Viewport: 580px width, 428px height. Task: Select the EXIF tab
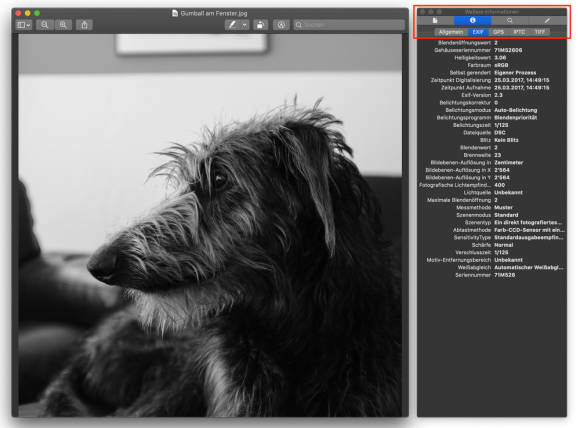(x=478, y=32)
